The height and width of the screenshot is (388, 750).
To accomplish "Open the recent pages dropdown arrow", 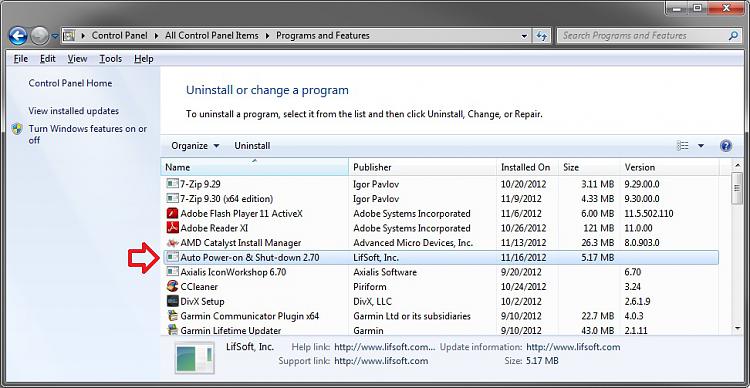I will [55, 36].
